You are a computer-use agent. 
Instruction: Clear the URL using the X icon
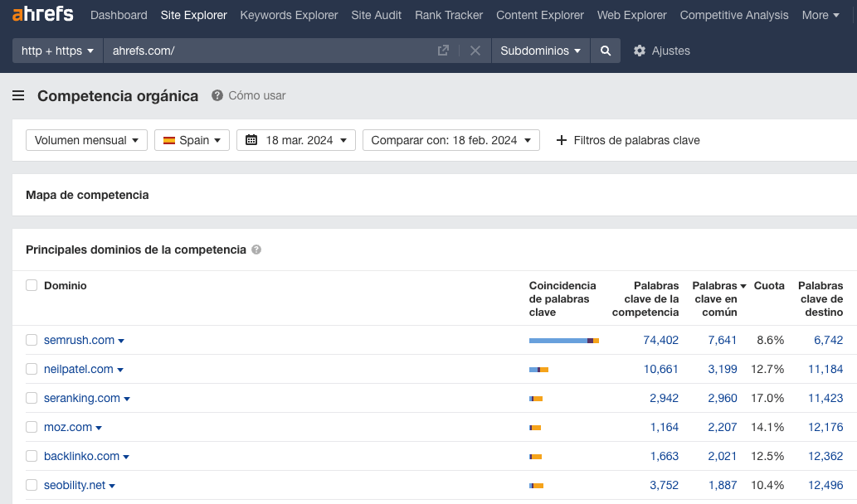(x=475, y=51)
